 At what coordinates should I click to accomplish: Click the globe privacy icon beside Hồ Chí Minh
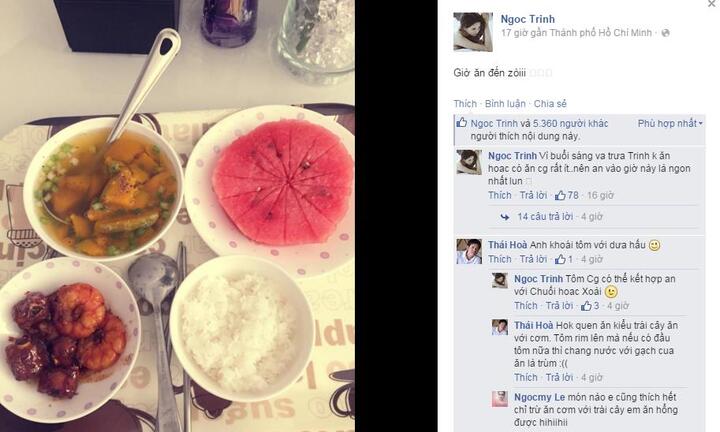point(665,33)
